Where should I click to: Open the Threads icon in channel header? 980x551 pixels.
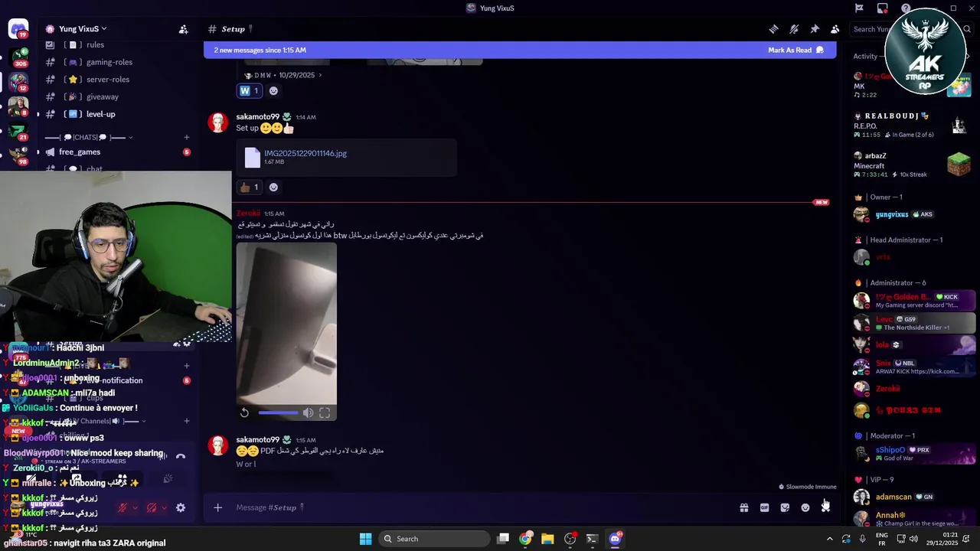[x=773, y=29]
